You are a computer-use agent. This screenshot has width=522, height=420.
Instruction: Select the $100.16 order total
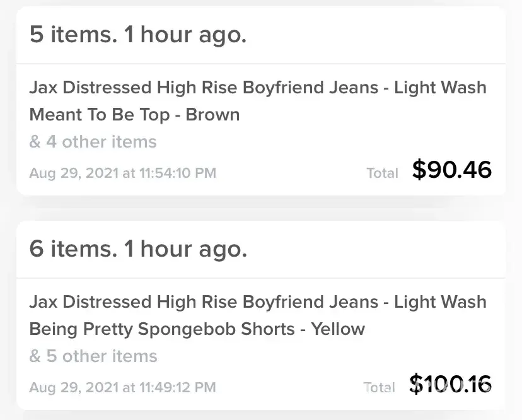pos(450,383)
